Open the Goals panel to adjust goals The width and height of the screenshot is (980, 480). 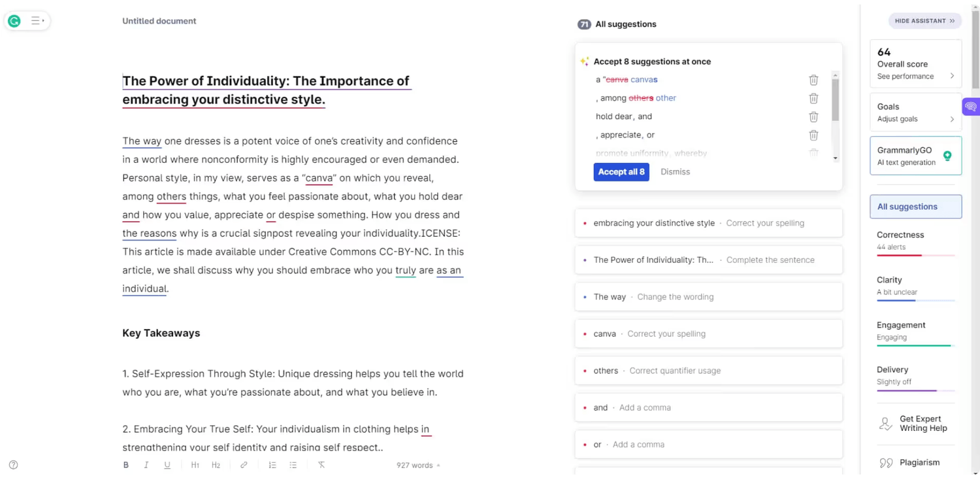[915, 112]
